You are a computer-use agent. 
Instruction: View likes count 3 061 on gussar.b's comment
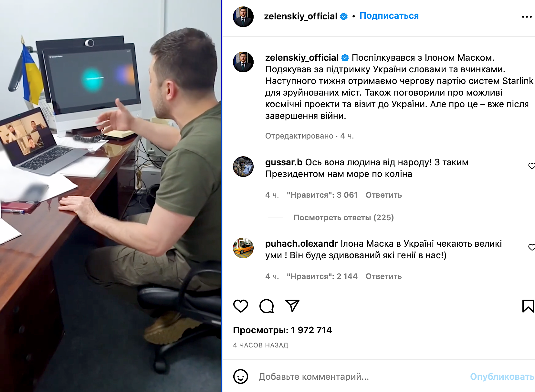point(322,195)
